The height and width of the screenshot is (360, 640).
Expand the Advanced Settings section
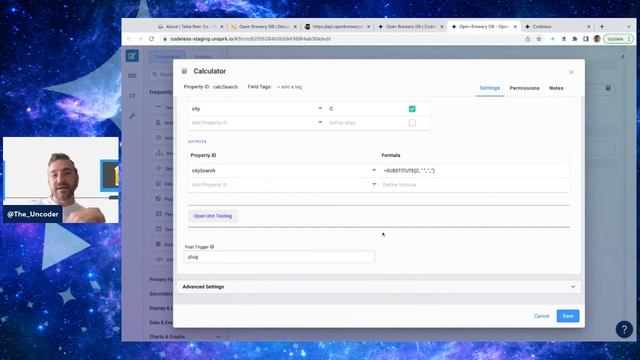point(379,287)
